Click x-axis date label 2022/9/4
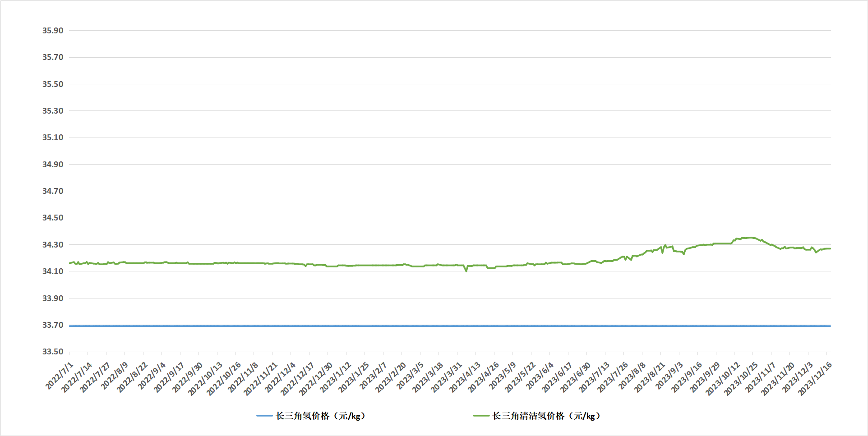868x436 pixels. 152,375
